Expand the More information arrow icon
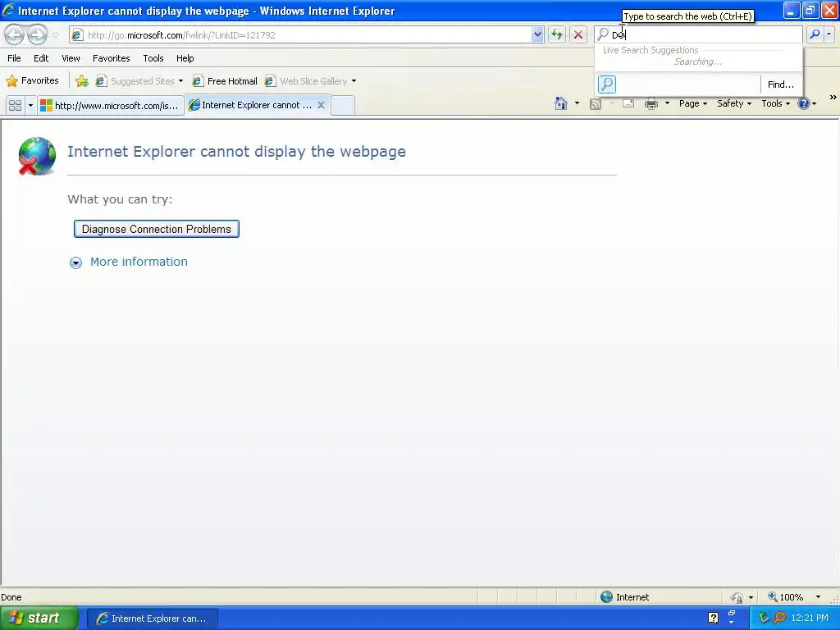The height and width of the screenshot is (630, 840). [75, 262]
